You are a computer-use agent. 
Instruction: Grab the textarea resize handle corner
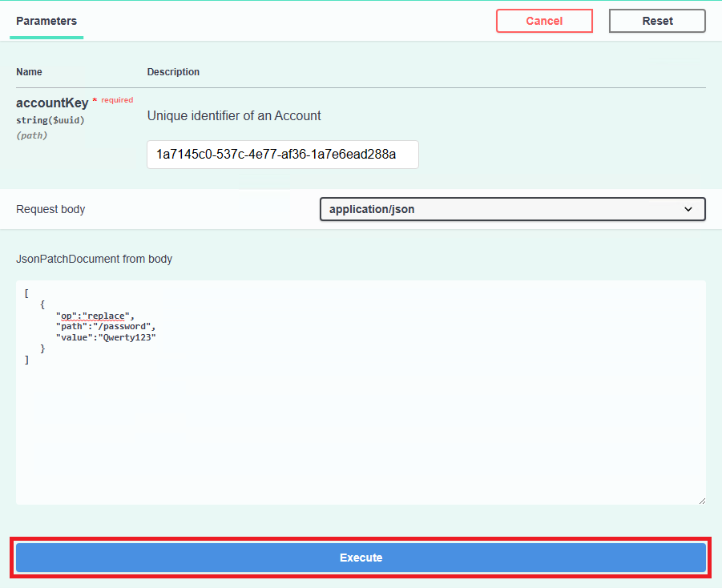(x=701, y=500)
